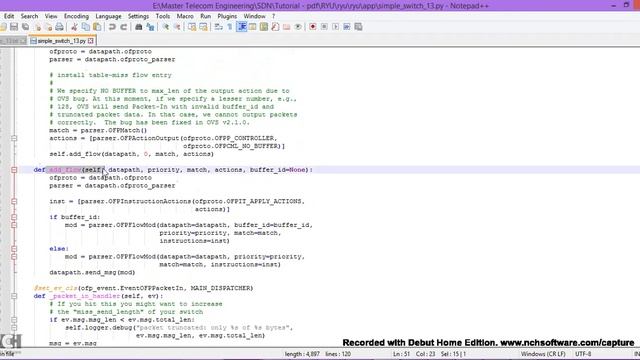The height and width of the screenshot is (360, 640).
Task: Open the Run menu
Action: (205, 16)
